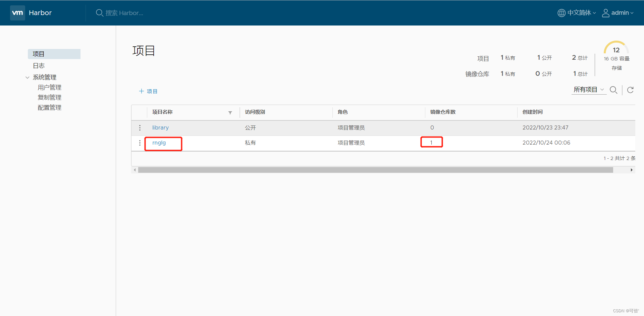Refresh the project list
The image size is (644, 316).
[x=630, y=90]
